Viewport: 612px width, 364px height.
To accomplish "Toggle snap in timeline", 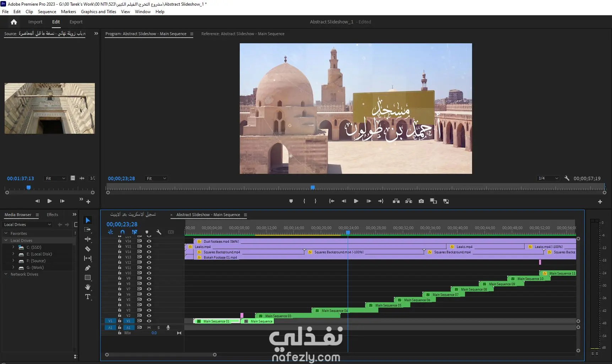I will (123, 232).
